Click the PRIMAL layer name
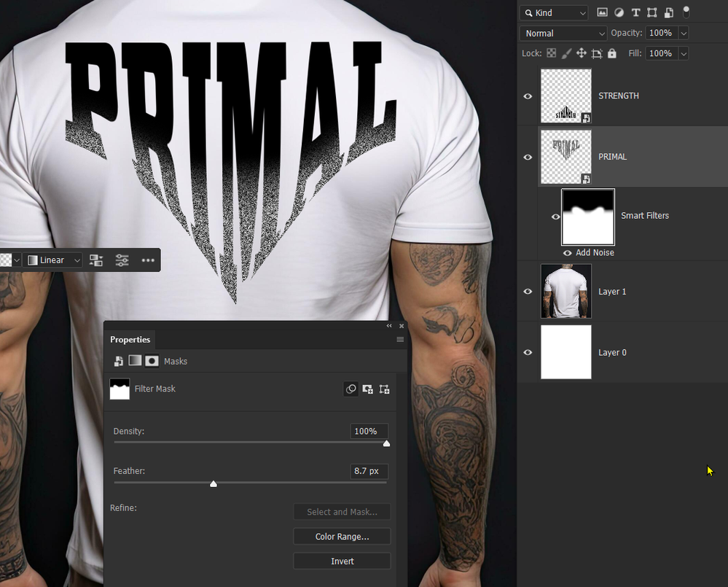Viewport: 728px width, 587px height. click(x=612, y=157)
